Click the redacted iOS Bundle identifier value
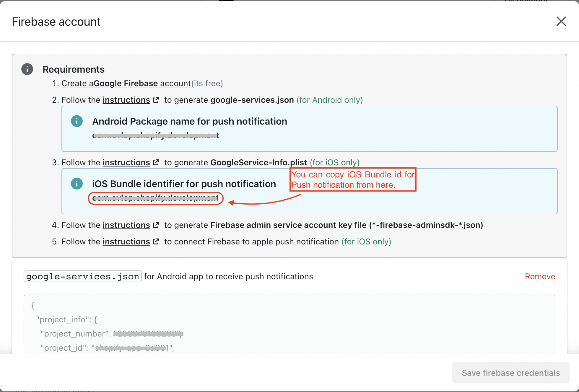The height and width of the screenshot is (392, 579). point(155,198)
